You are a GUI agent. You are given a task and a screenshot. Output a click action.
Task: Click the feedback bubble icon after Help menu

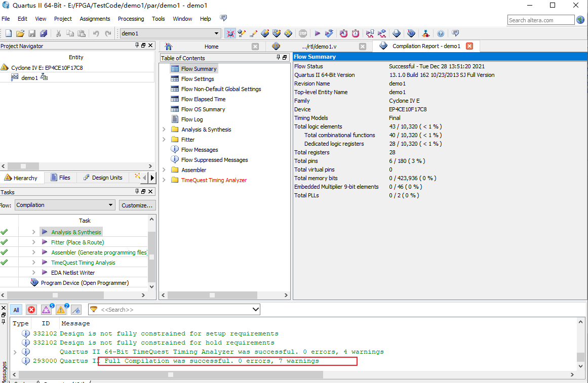click(x=223, y=18)
